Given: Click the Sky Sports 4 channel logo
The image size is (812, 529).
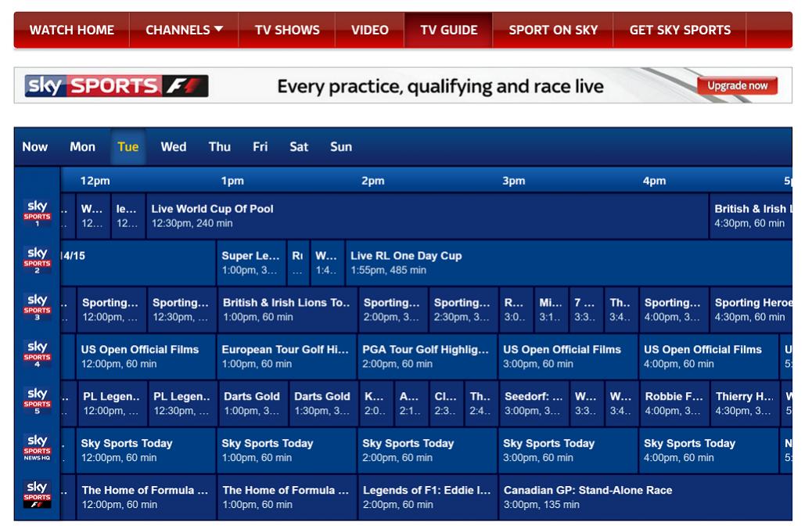Looking at the screenshot, I should (x=38, y=354).
